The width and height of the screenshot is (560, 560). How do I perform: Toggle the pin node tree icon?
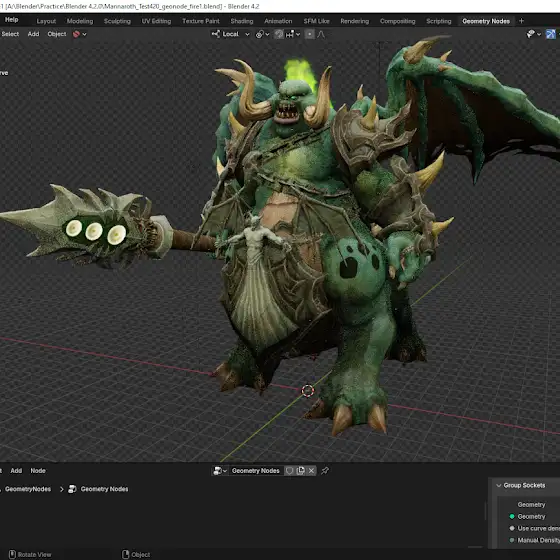click(x=325, y=471)
